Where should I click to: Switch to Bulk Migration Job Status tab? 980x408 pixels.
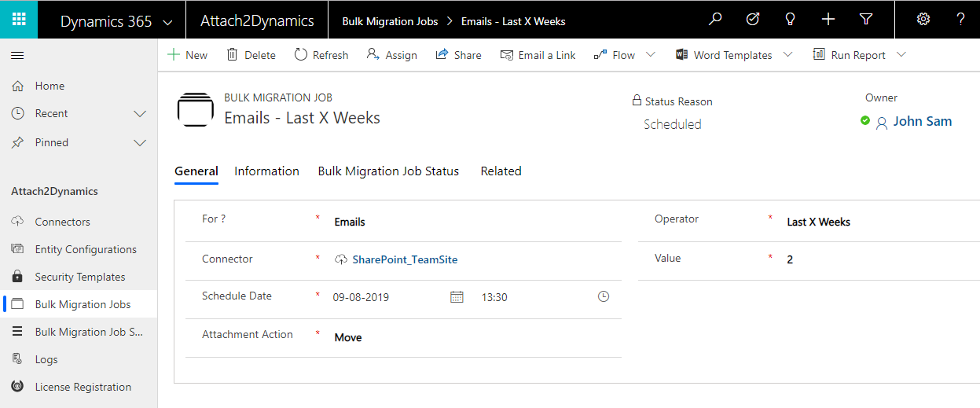388,171
